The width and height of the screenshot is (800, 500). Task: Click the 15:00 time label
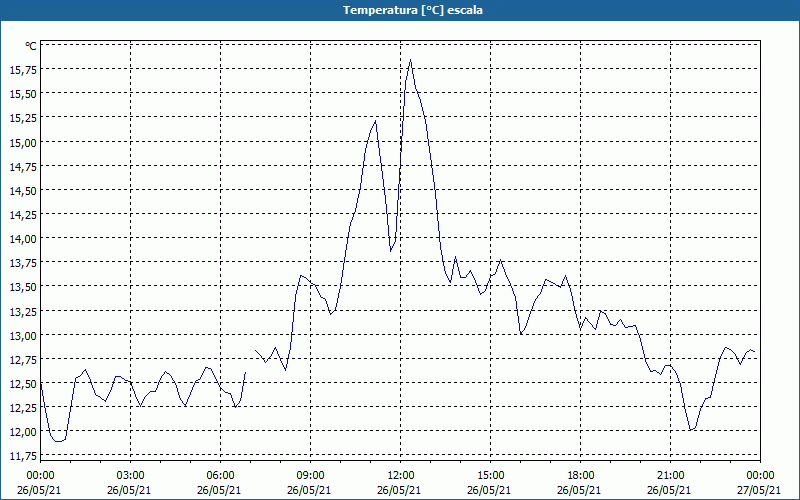pyautogui.click(x=490, y=476)
